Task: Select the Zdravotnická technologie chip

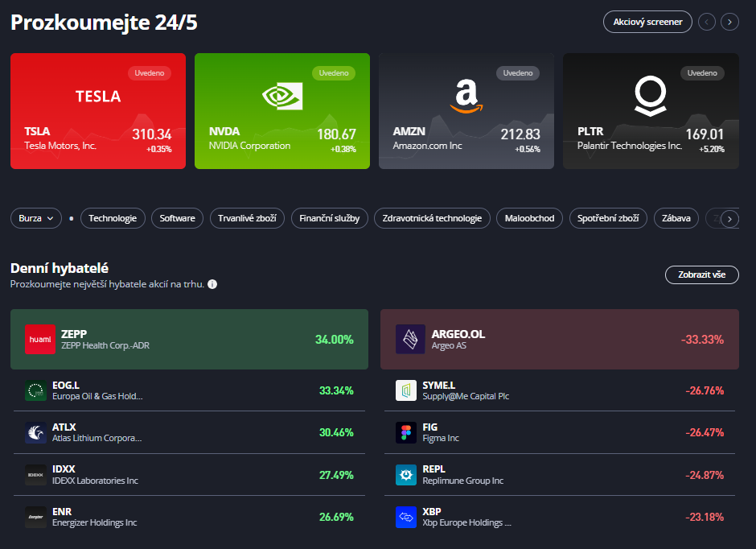Action: coord(432,218)
